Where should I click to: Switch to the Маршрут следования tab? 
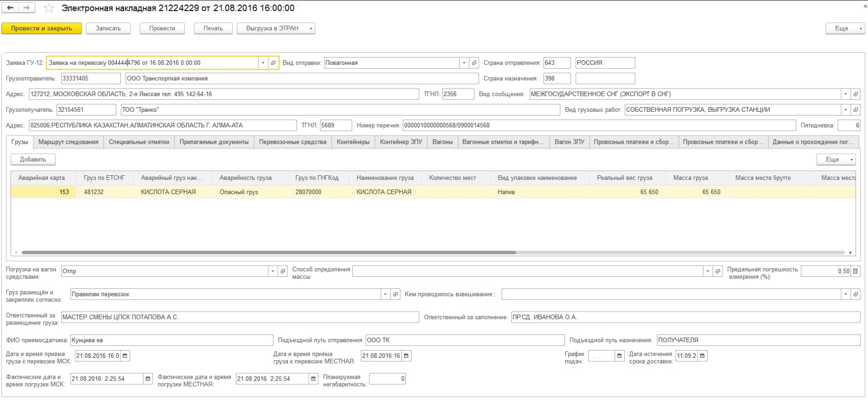68,142
